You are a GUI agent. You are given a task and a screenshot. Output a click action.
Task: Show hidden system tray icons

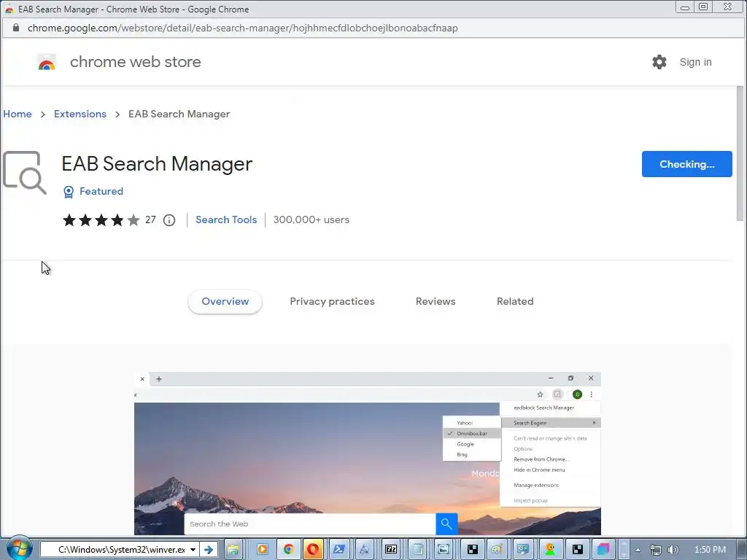(638, 550)
